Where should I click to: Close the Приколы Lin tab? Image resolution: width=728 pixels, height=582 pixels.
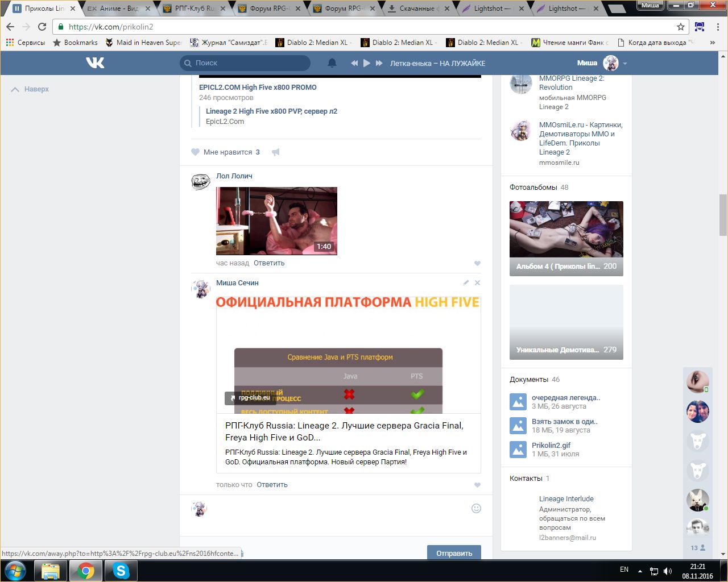[x=73, y=9]
